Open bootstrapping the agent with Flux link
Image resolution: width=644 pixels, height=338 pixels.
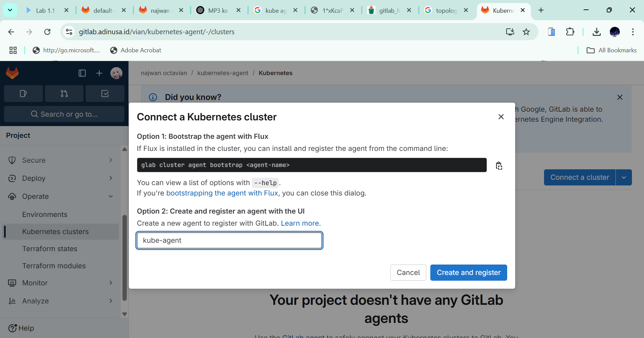tap(222, 193)
